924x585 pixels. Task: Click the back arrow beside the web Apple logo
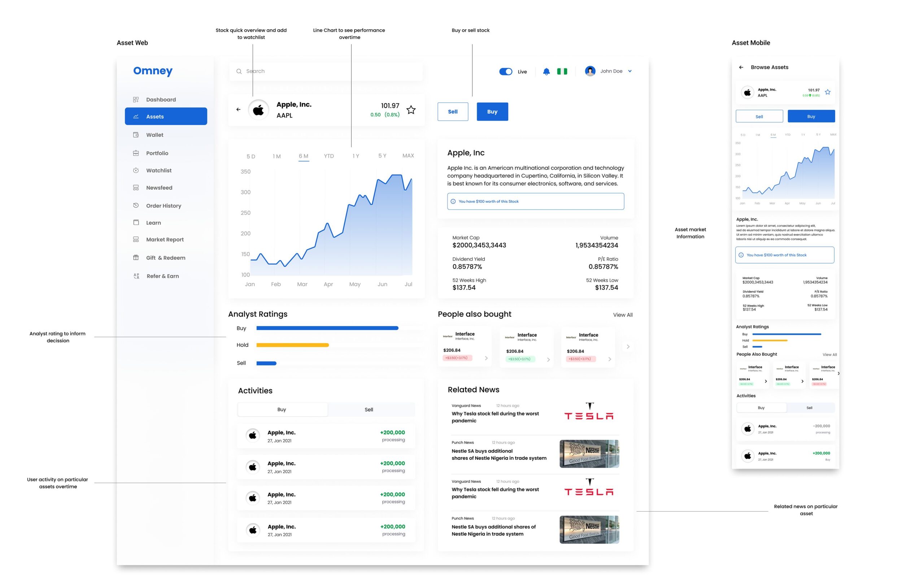(238, 109)
